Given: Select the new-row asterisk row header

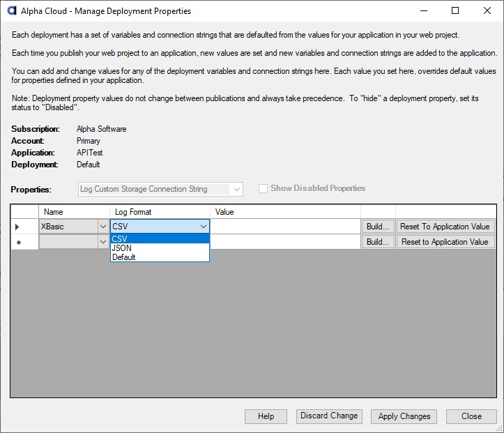Looking at the screenshot, I should (24, 242).
